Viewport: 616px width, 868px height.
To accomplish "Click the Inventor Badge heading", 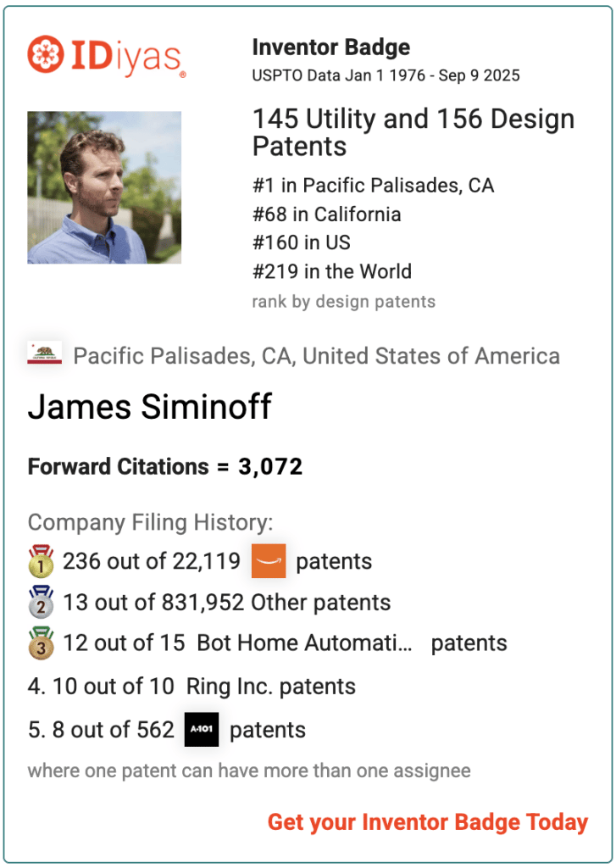I will [331, 47].
